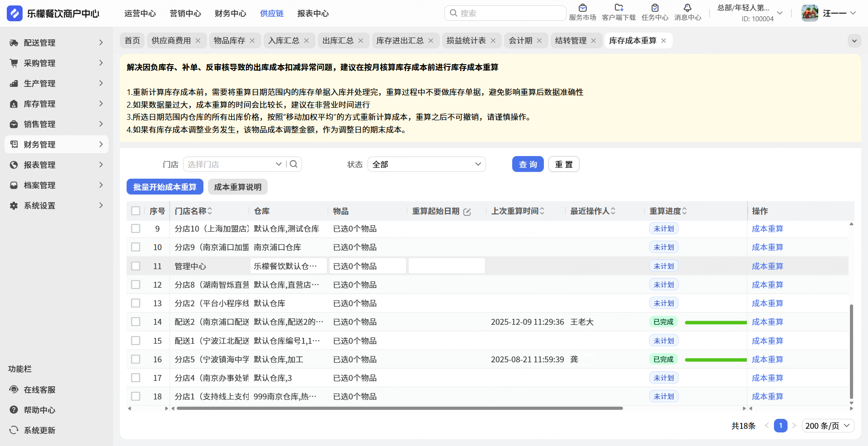
Task: Go to 报表中心 in top navigation
Action: tap(313, 14)
